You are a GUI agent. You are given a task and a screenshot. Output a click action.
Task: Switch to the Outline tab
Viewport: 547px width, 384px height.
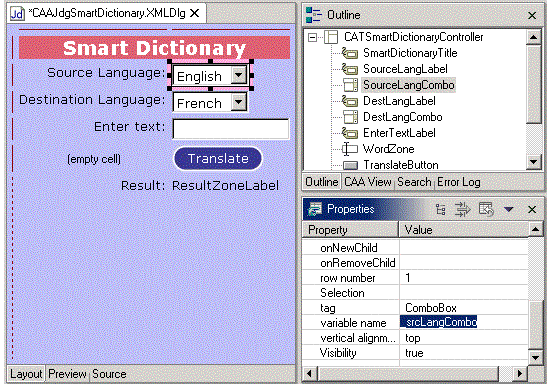pos(321,182)
